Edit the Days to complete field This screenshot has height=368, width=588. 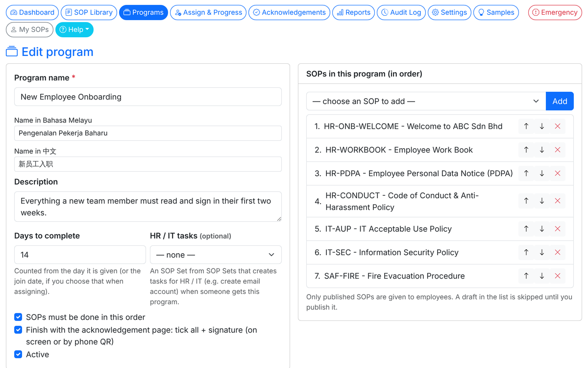coord(80,255)
